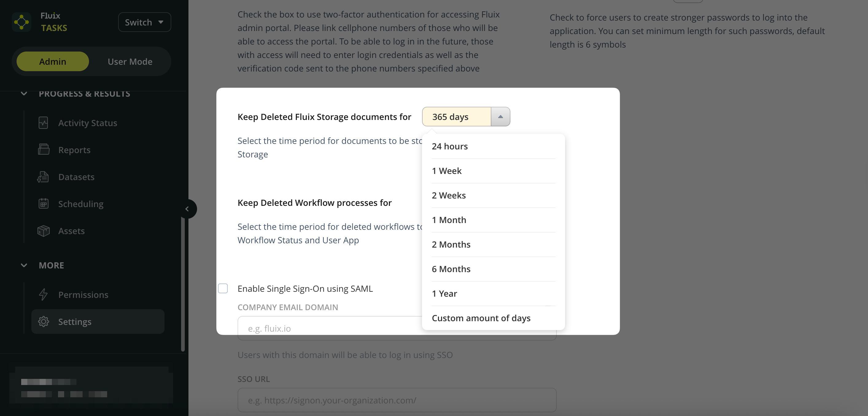Open the Datasets icon
The width and height of the screenshot is (868, 416).
pos(43,177)
